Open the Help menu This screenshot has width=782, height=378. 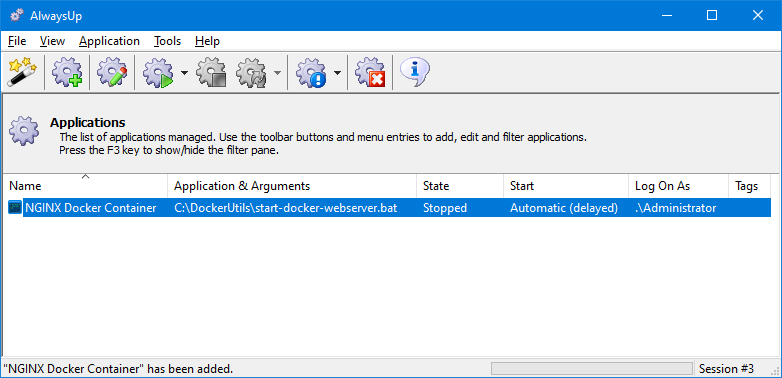click(x=207, y=41)
